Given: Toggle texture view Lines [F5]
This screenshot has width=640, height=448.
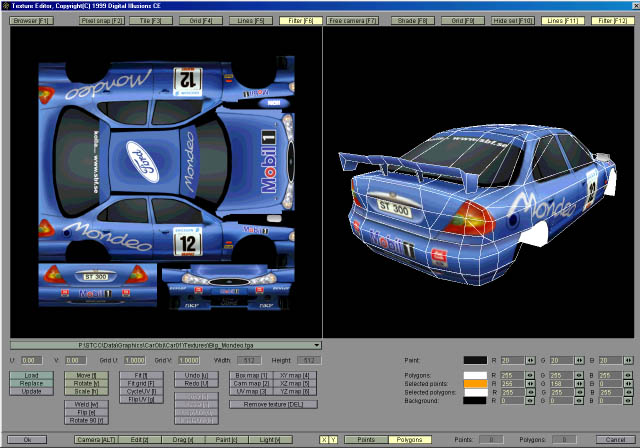Looking at the screenshot, I should point(251,20).
